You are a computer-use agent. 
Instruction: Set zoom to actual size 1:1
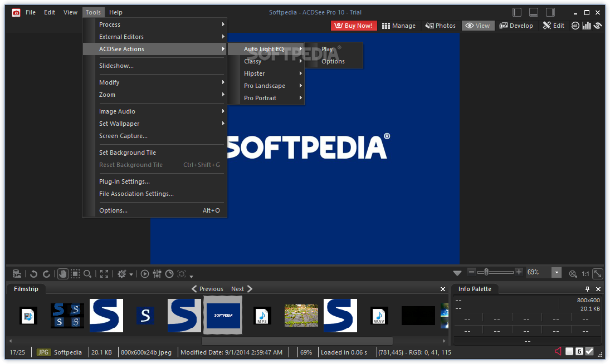coord(585,274)
